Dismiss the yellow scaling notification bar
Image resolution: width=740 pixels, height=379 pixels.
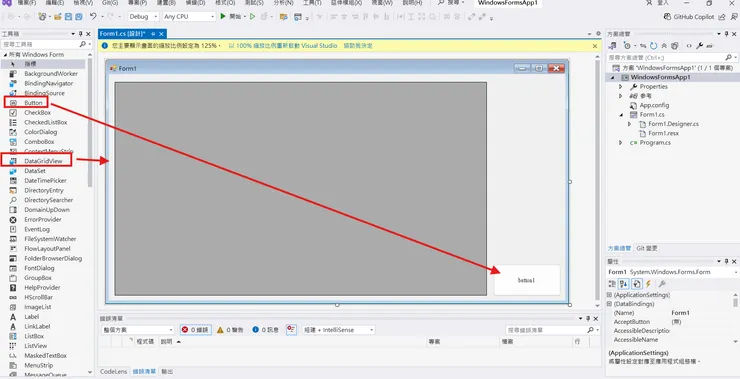point(595,46)
